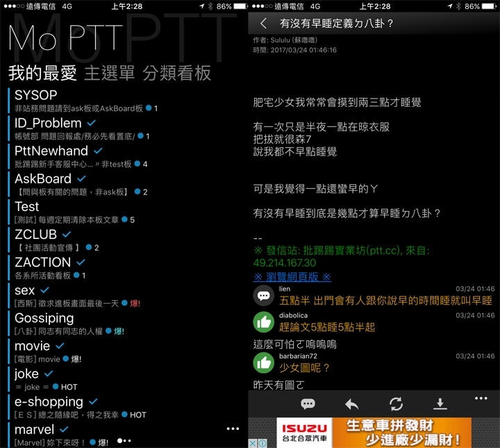This screenshot has width=500, height=448.
Task: Toggle the checkmark next to e-shopping
Action: coord(94,401)
